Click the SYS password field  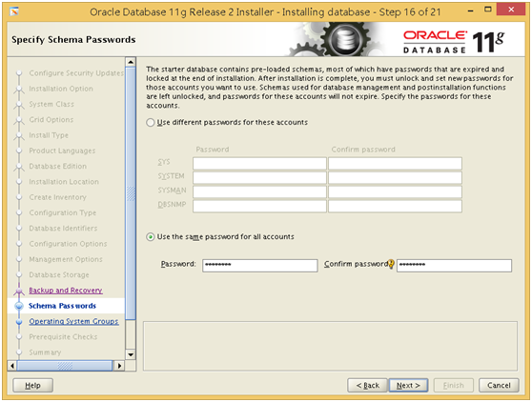[259, 164]
